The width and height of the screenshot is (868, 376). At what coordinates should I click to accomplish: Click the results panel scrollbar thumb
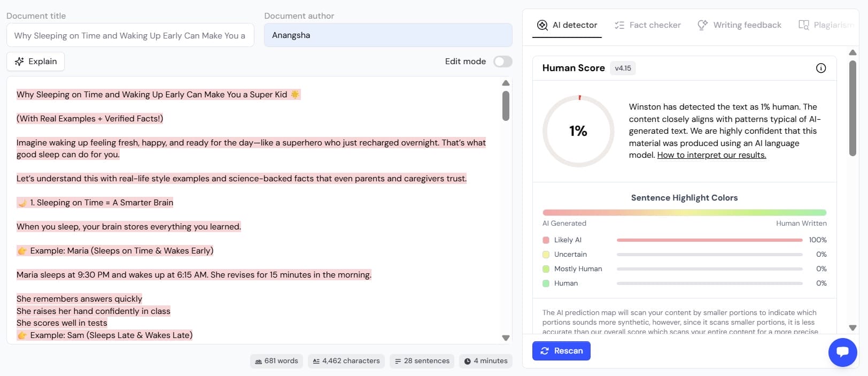[852, 108]
